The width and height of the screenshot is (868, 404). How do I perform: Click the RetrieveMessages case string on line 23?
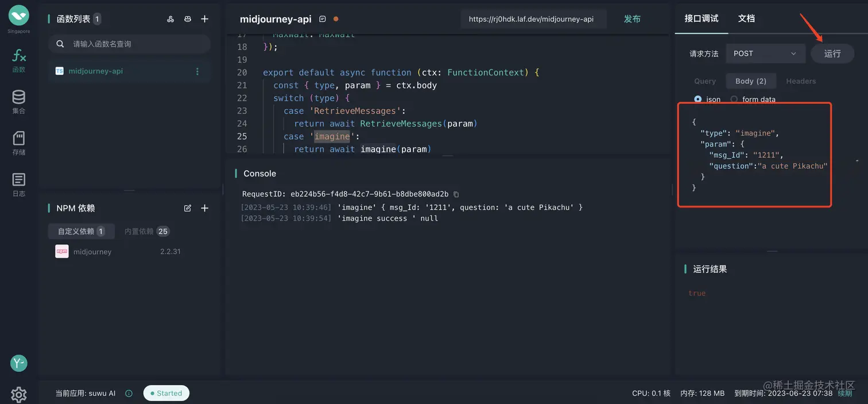point(356,111)
